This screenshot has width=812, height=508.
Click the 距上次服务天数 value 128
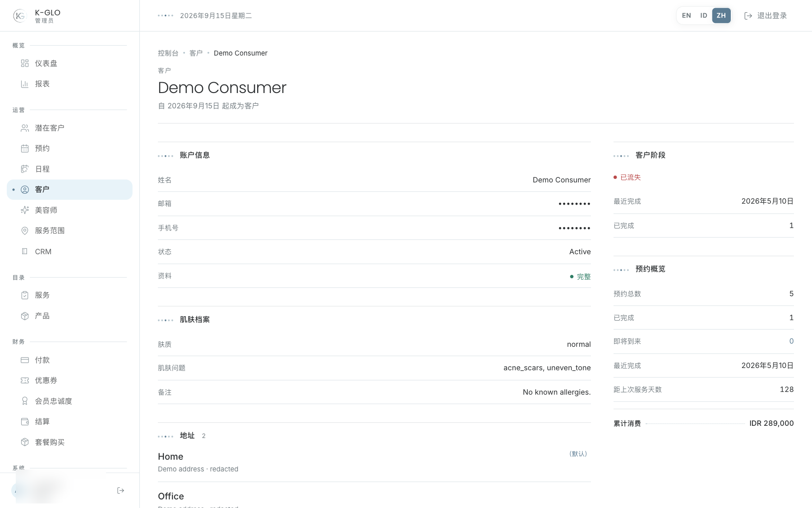tap(786, 390)
